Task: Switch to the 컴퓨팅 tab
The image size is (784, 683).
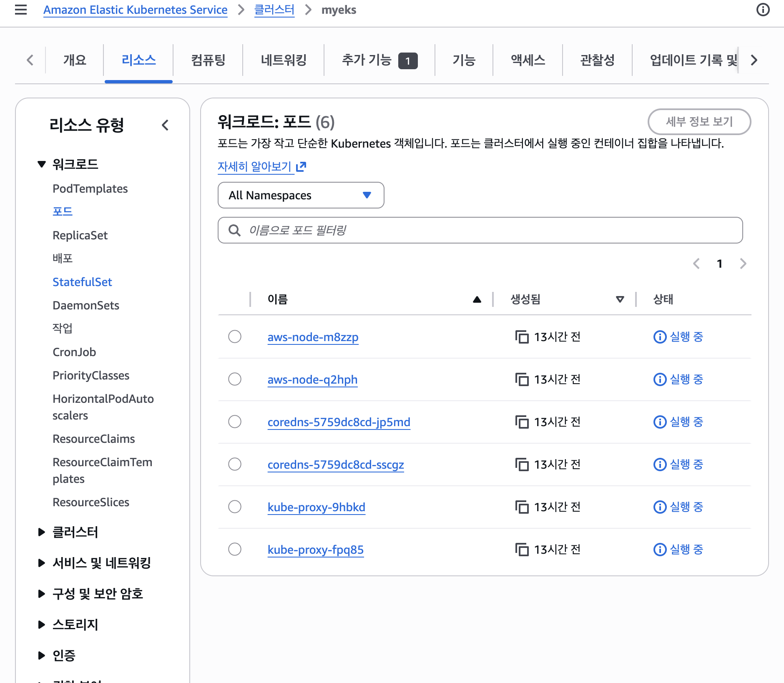Action: (x=208, y=60)
